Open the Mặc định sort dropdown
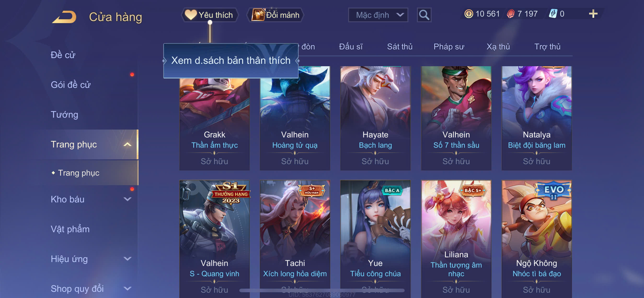The width and height of the screenshot is (644, 298). pyautogui.click(x=378, y=15)
